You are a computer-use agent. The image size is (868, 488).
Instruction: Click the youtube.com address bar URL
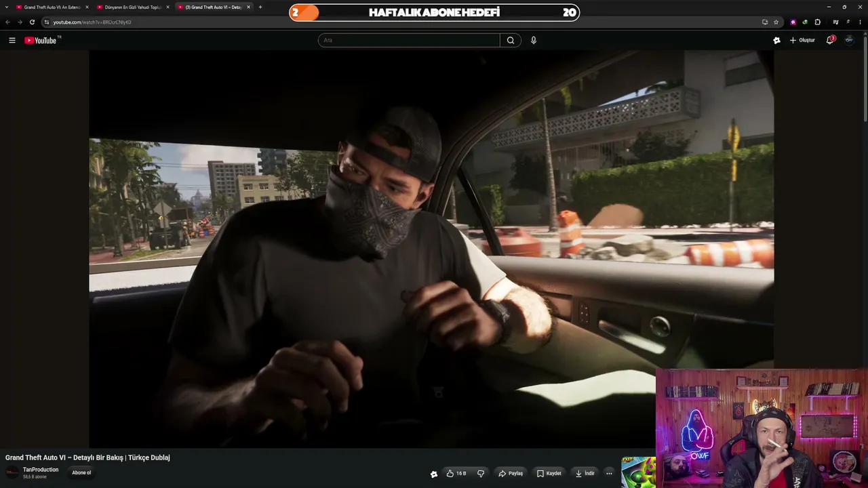click(92, 22)
